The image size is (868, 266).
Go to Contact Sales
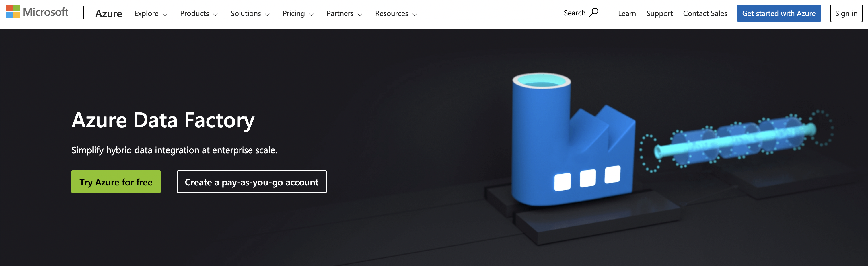click(x=705, y=13)
